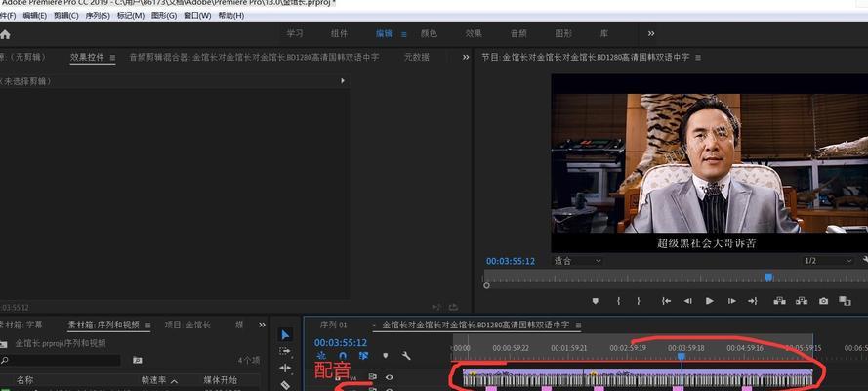Image resolution: width=868 pixels, height=391 pixels.
Task: Mark In point in Program monitor
Action: [618, 301]
